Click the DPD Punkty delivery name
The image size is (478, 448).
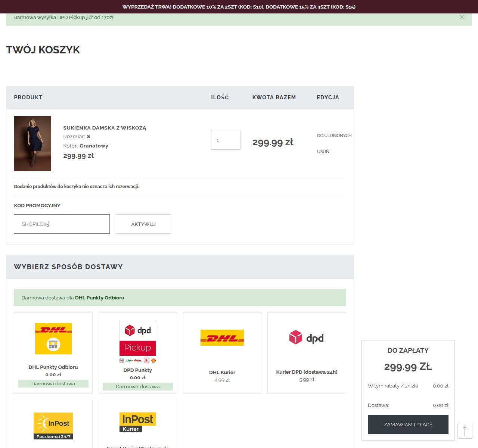pyautogui.click(x=138, y=370)
